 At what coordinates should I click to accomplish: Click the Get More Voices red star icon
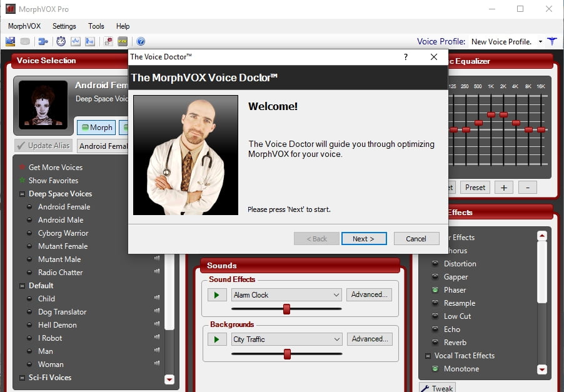click(x=22, y=167)
